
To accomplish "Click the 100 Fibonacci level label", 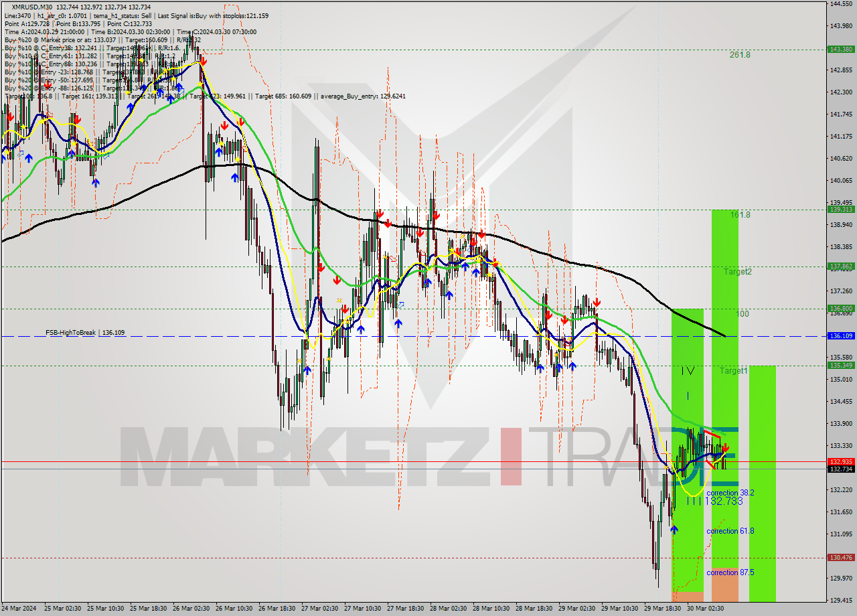I will [x=743, y=314].
